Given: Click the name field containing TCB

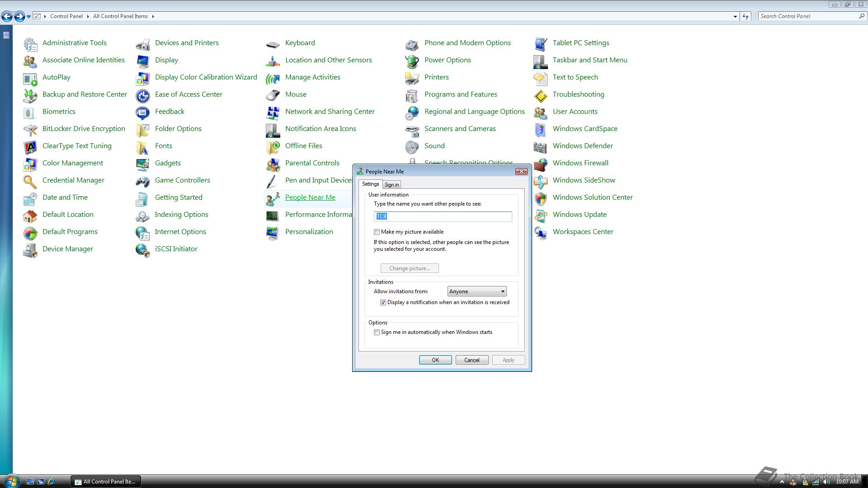Looking at the screenshot, I should [x=443, y=216].
